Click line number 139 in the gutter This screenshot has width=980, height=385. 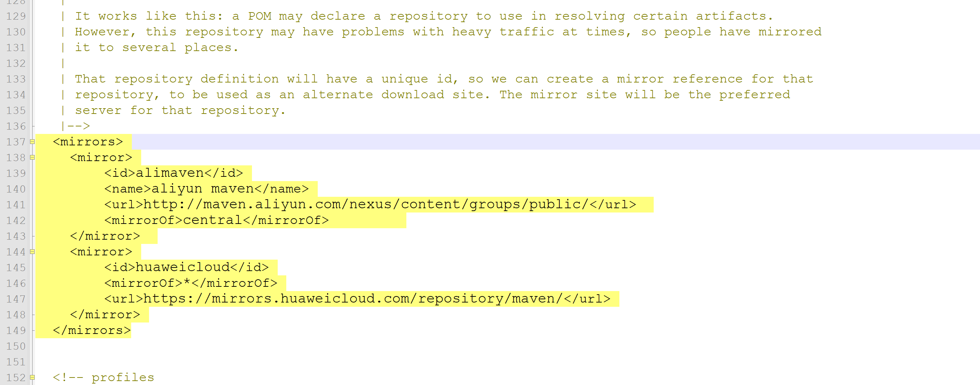pos(15,173)
